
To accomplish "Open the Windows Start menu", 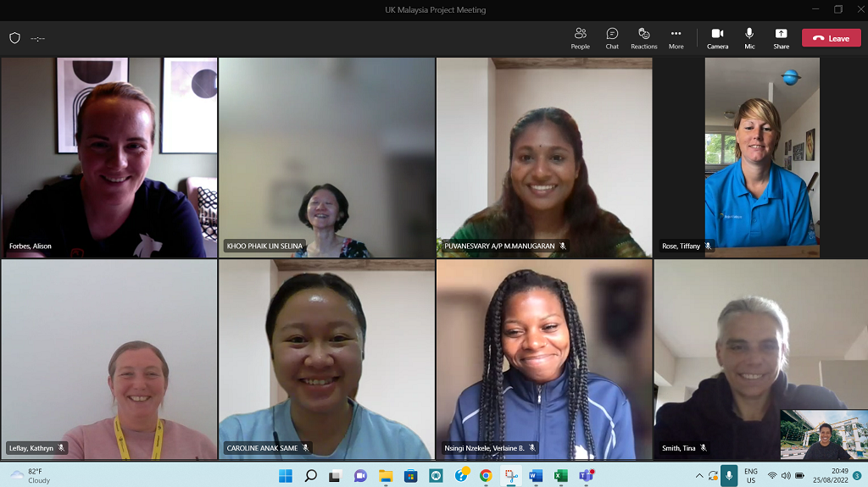I will click(286, 476).
